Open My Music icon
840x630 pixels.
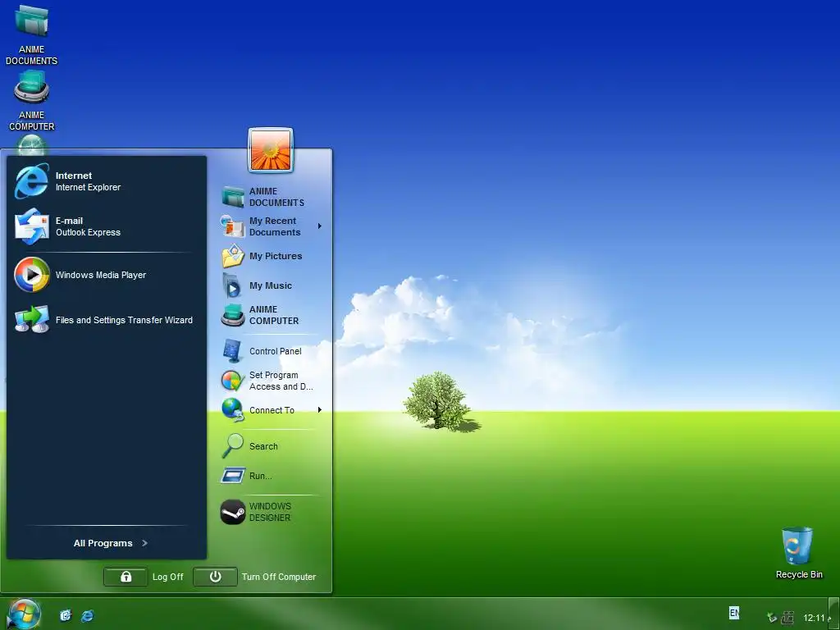click(x=232, y=285)
